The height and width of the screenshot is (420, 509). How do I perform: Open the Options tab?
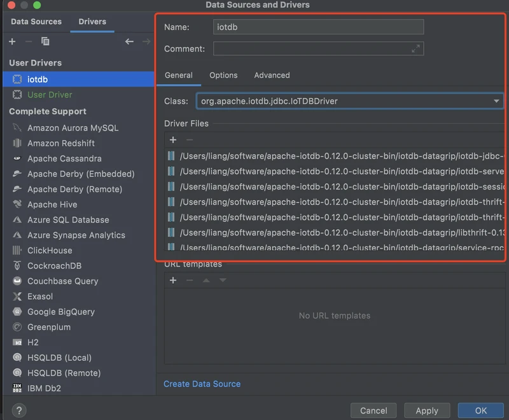[223, 75]
